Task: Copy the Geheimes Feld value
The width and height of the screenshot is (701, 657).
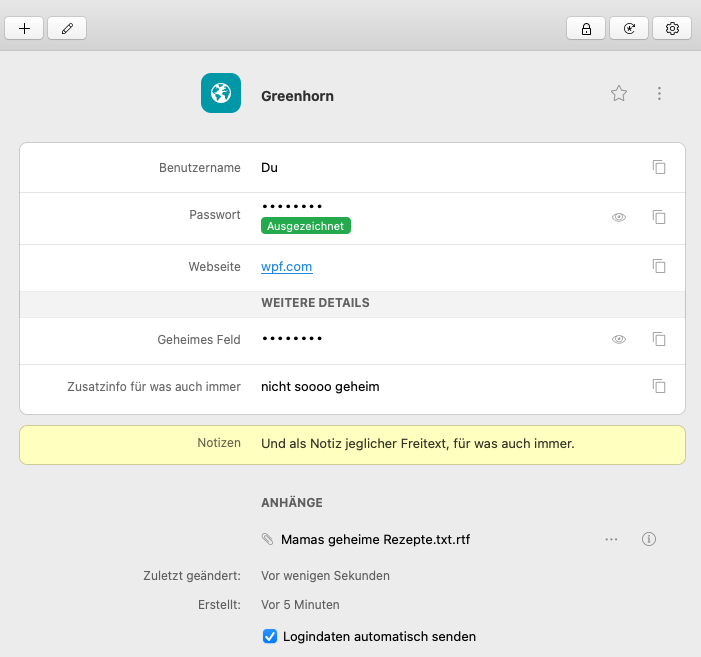Action: tap(659, 339)
